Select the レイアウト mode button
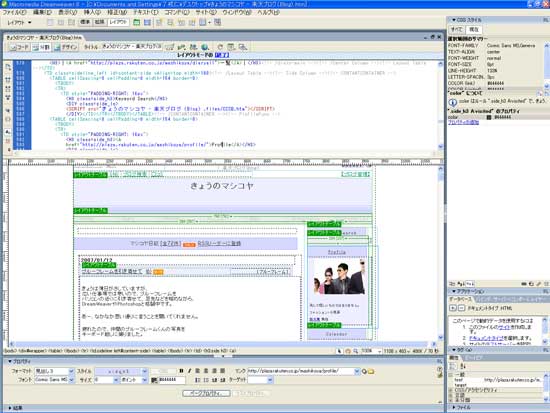The image size is (550, 413). [x=118, y=22]
